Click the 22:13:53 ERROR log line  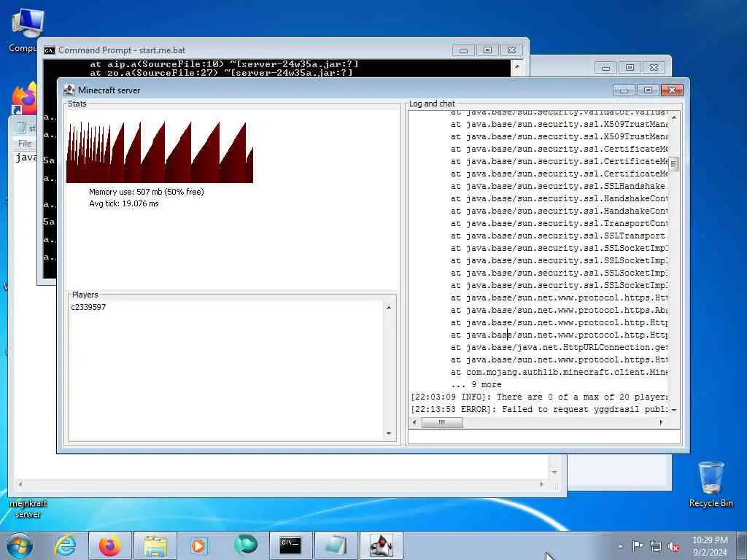539,409
